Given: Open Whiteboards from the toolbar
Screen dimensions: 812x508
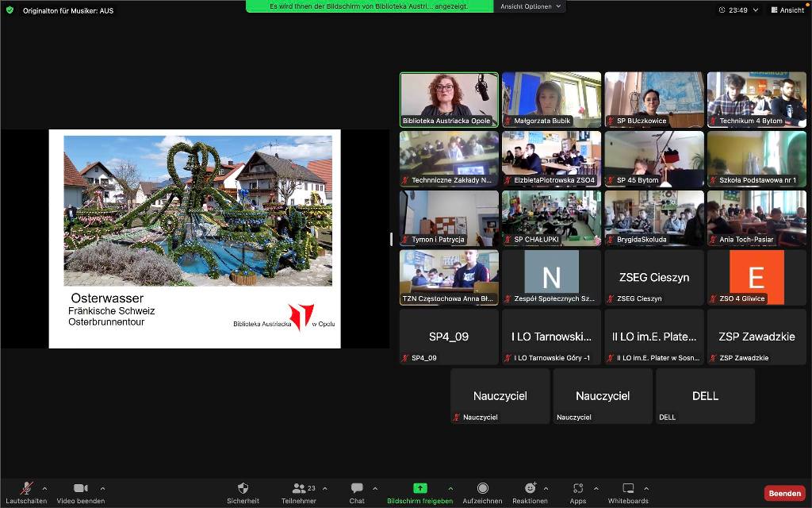Looking at the screenshot, I should tap(628, 488).
